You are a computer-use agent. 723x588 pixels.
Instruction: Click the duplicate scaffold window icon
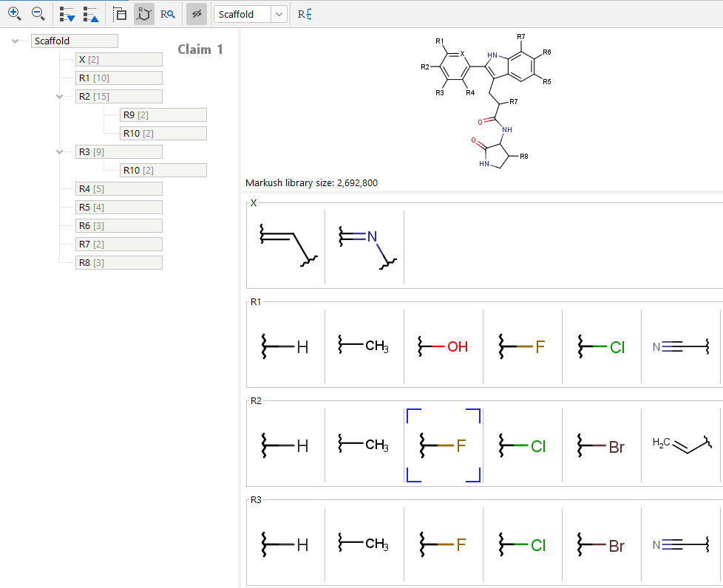119,13
